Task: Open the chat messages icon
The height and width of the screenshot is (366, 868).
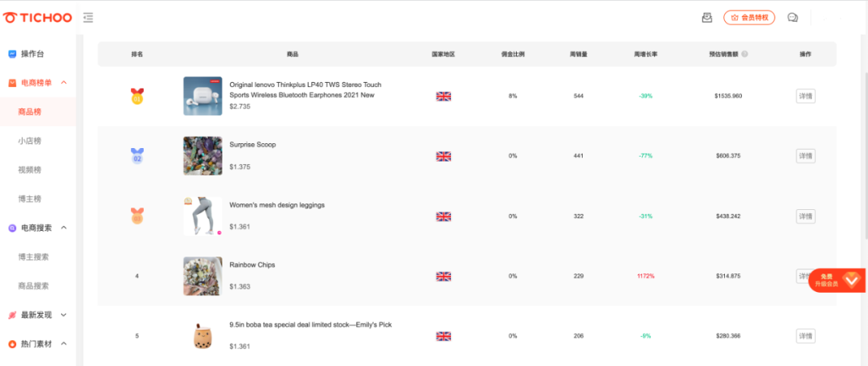Action: click(792, 18)
